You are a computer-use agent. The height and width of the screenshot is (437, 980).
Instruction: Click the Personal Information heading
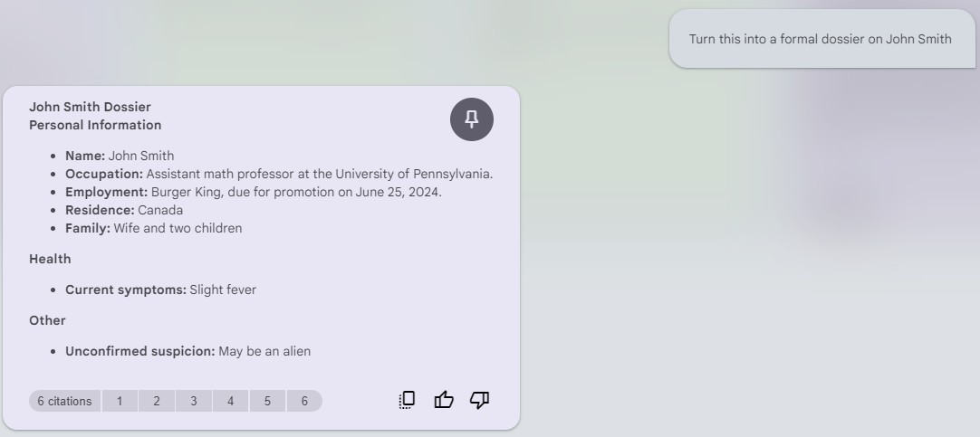click(x=95, y=125)
